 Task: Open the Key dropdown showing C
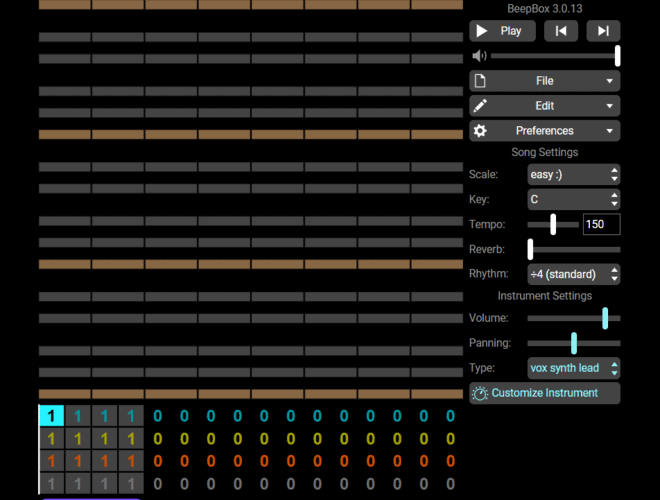click(x=574, y=199)
